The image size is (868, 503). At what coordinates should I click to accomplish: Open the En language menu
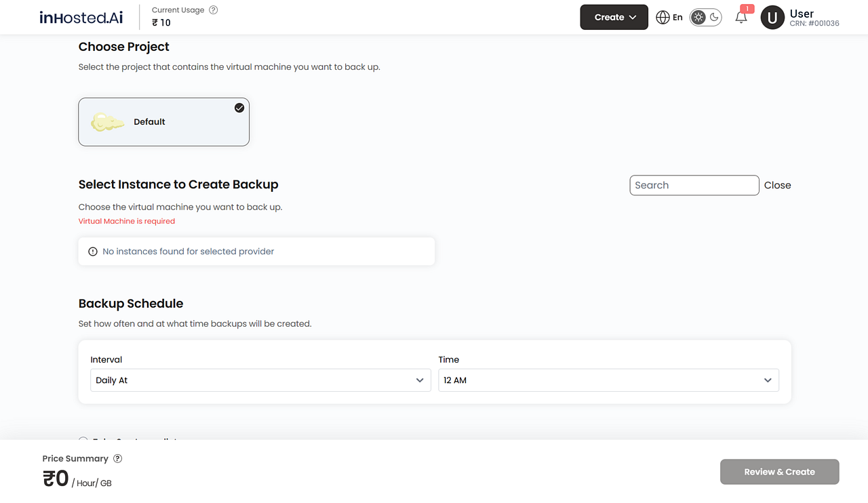pyautogui.click(x=677, y=18)
